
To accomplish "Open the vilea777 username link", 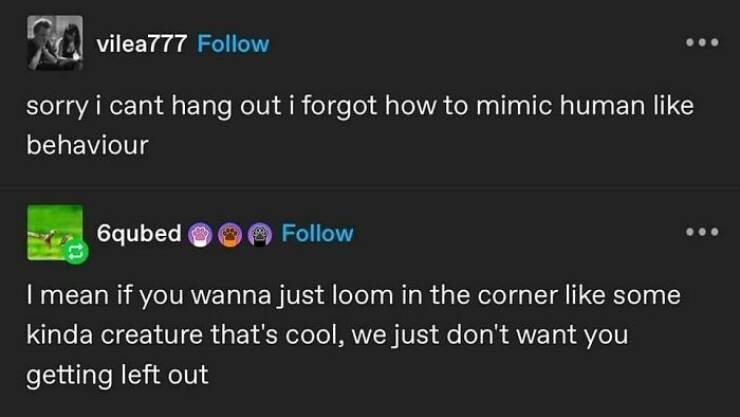I will (141, 45).
